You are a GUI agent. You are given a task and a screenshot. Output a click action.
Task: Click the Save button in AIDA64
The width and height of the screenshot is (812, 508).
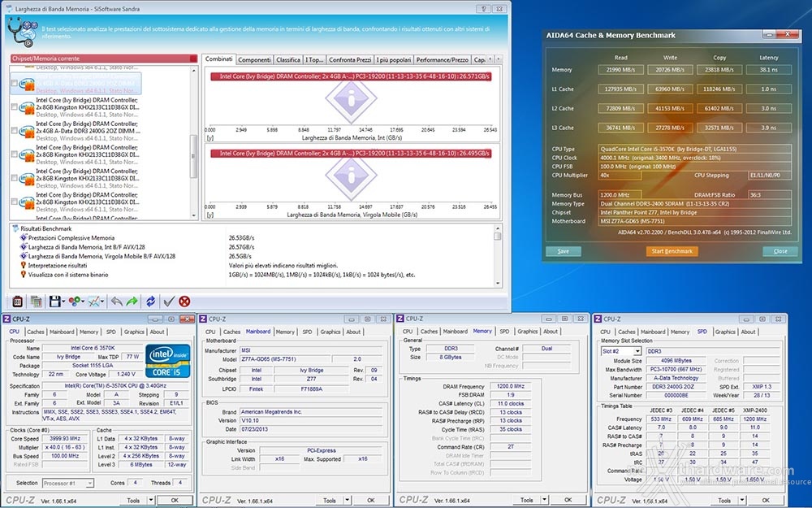pos(564,251)
